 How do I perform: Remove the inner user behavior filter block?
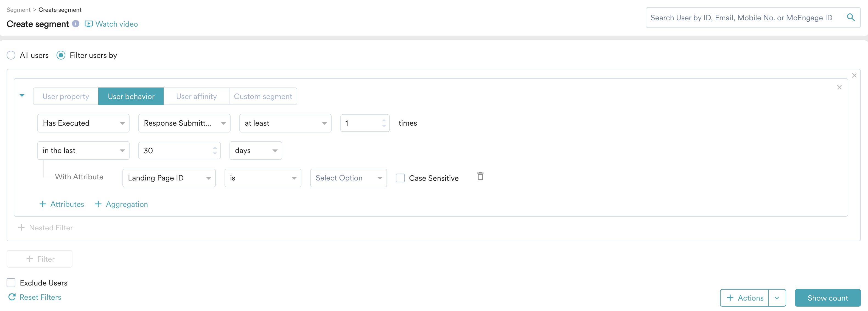(x=839, y=87)
